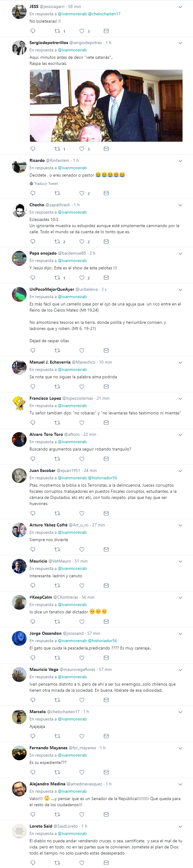Like Ricardo's tweet about senador o pastor
This screenshot has width=193, height=868.
[x=82, y=193]
